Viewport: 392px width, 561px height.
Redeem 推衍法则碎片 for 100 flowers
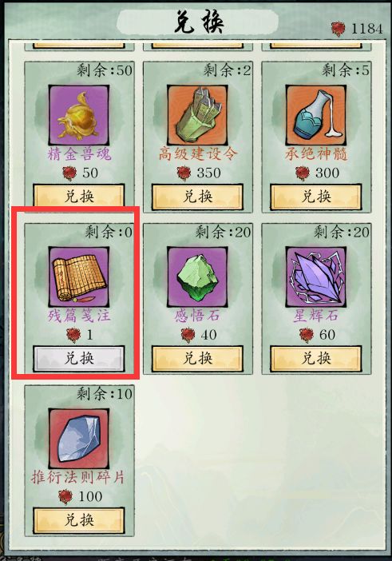[79, 520]
